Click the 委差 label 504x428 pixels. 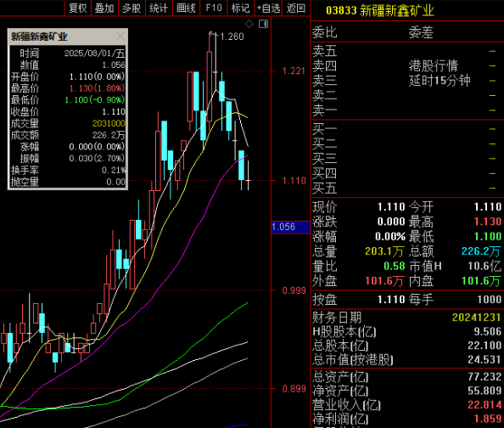pyautogui.click(x=421, y=32)
